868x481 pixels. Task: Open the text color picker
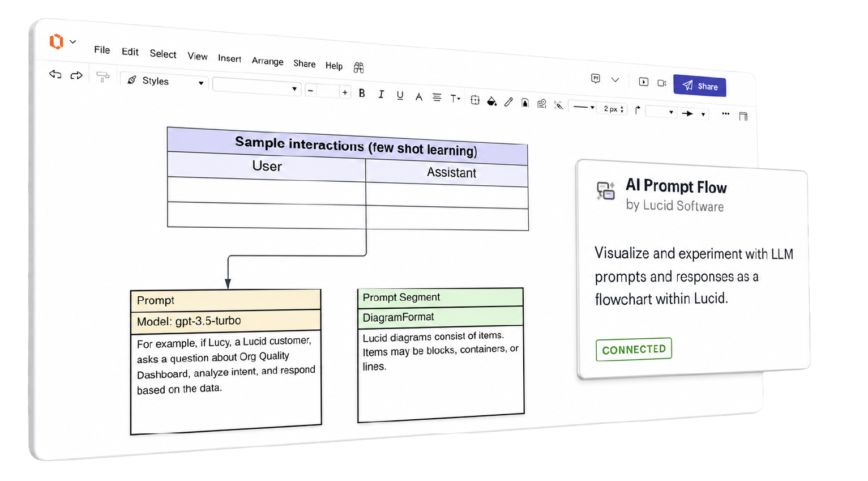pyautogui.click(x=419, y=97)
